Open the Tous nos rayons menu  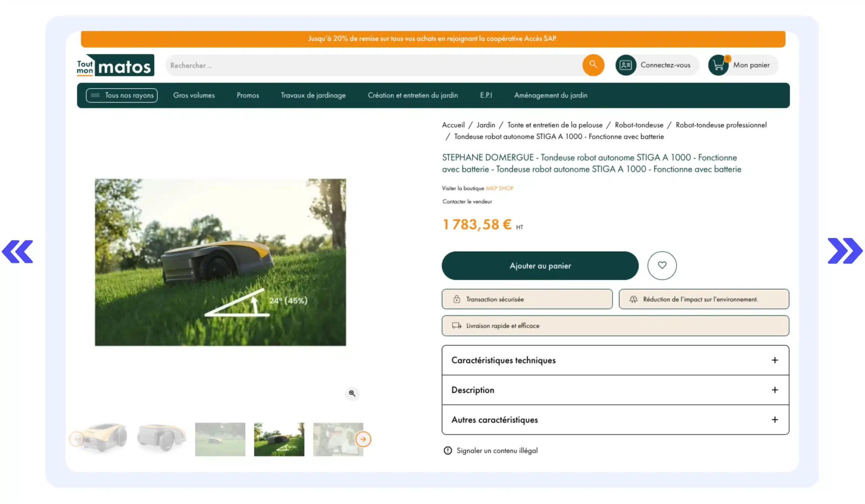coord(122,95)
